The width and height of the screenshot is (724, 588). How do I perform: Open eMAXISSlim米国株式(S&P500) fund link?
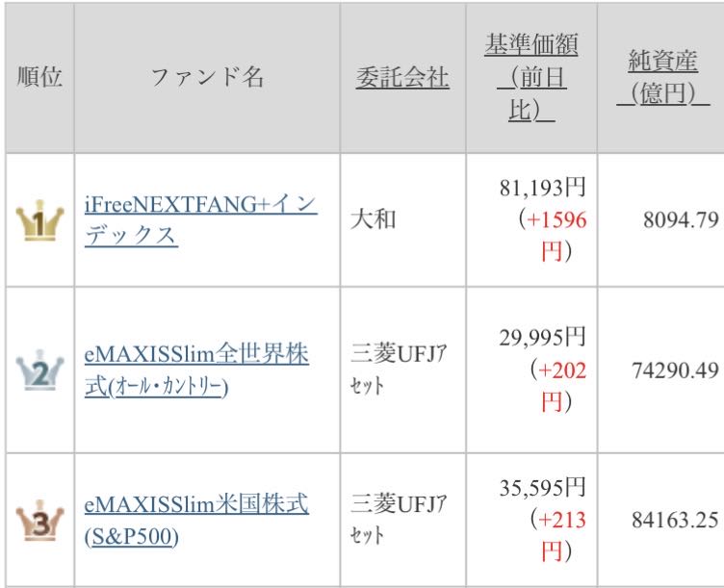tap(196, 520)
